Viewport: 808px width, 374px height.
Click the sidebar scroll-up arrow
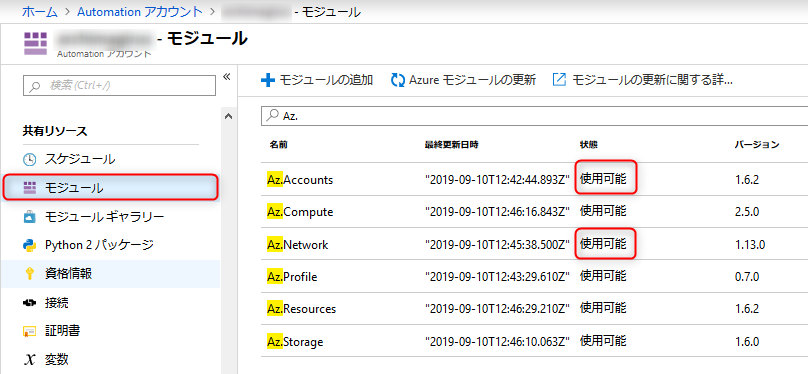229,116
